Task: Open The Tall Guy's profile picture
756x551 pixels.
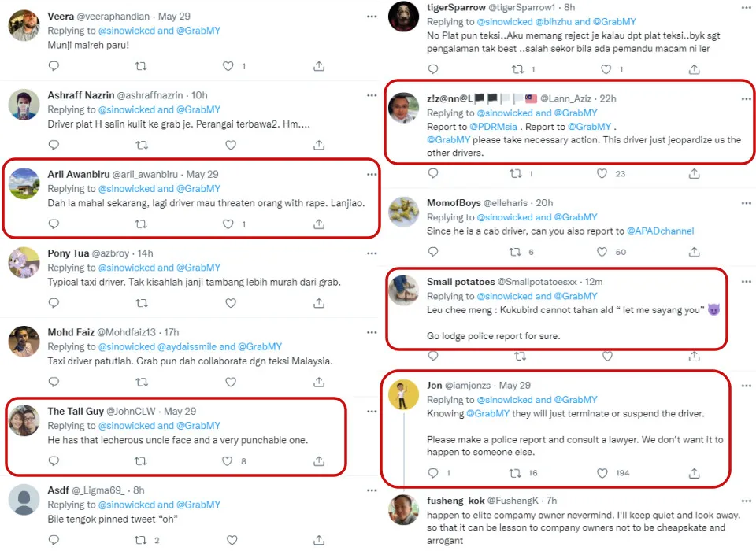Action: click(x=24, y=421)
